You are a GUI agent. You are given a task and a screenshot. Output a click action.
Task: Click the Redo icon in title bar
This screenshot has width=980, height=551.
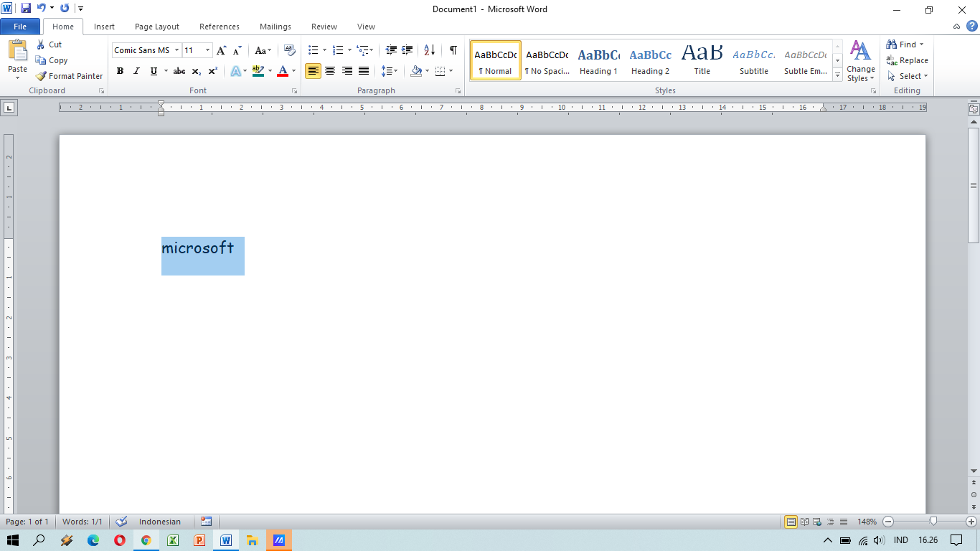click(x=65, y=9)
